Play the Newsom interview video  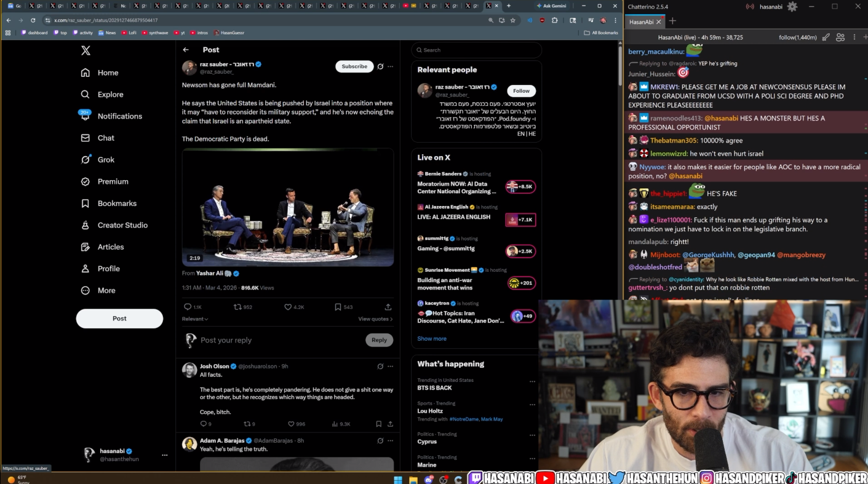[288, 207]
